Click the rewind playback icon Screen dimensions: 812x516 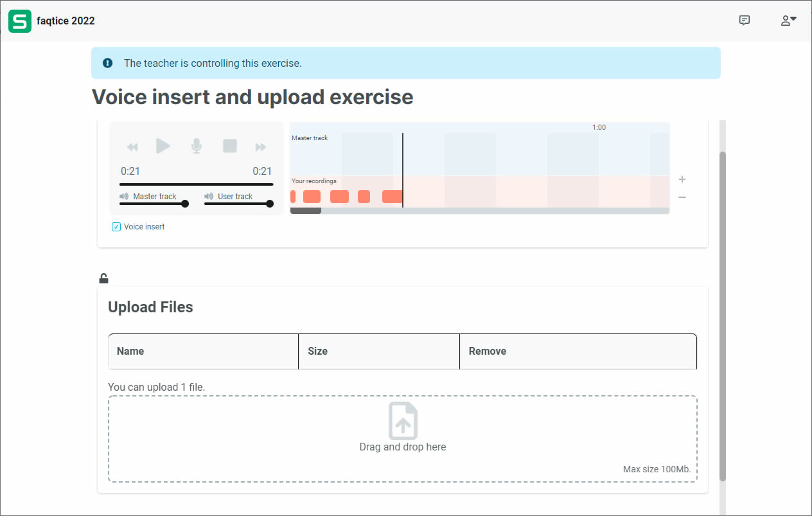click(x=132, y=147)
